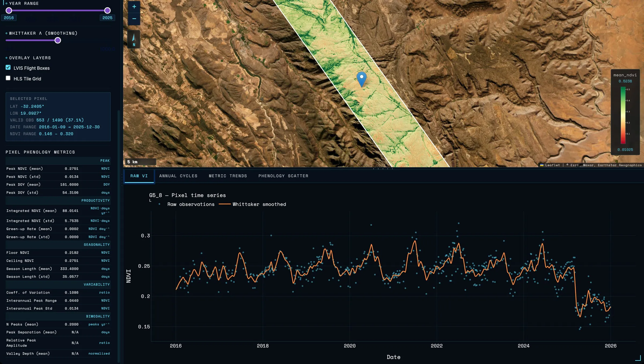
Task: Click the year range start handle 2016
Action: (x=9, y=10)
